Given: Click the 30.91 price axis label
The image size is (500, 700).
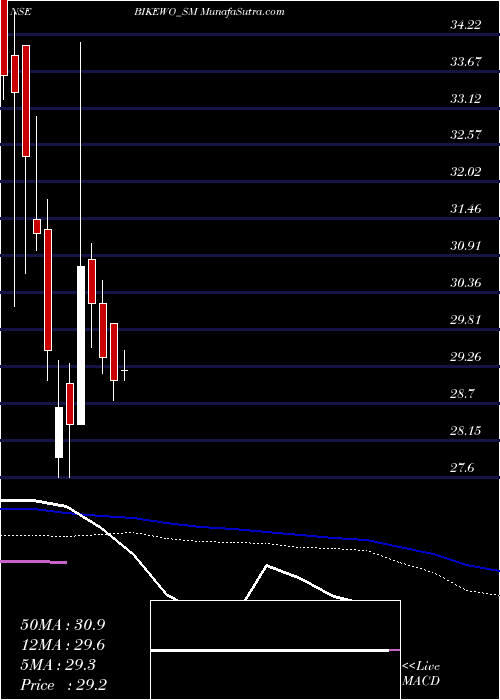Looking at the screenshot, I should tap(465, 246).
